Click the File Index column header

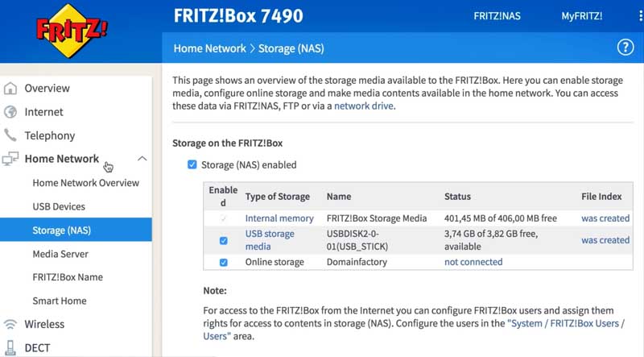click(601, 197)
